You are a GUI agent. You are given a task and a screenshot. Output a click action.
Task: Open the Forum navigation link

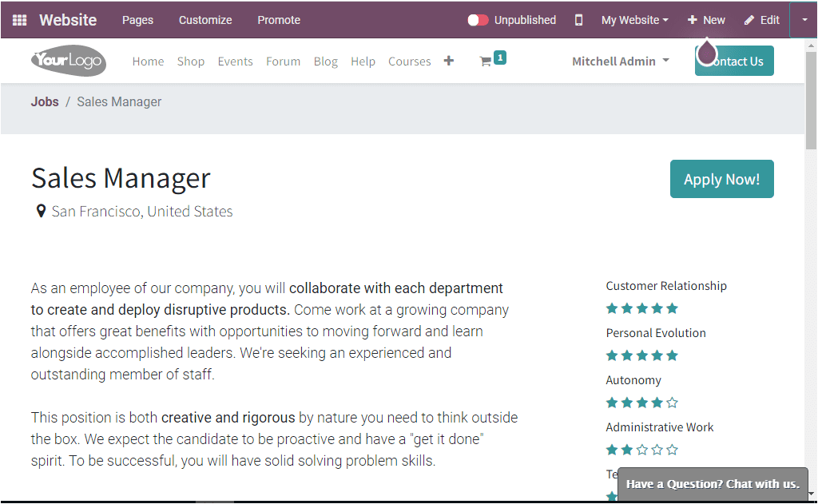click(x=284, y=62)
